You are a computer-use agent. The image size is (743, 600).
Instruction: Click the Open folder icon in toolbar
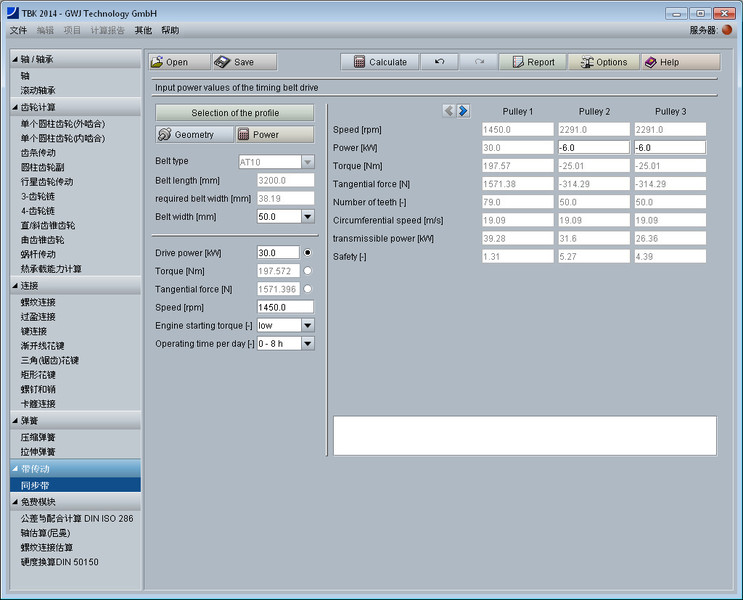[157, 62]
